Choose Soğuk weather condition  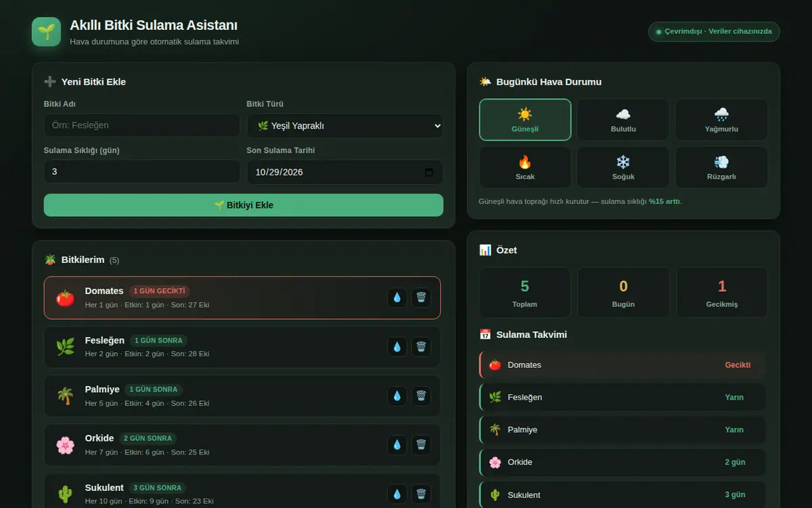[623, 167]
